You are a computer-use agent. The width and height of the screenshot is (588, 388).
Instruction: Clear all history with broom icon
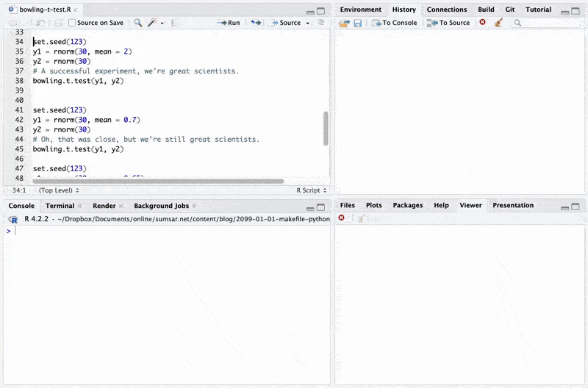coord(498,23)
